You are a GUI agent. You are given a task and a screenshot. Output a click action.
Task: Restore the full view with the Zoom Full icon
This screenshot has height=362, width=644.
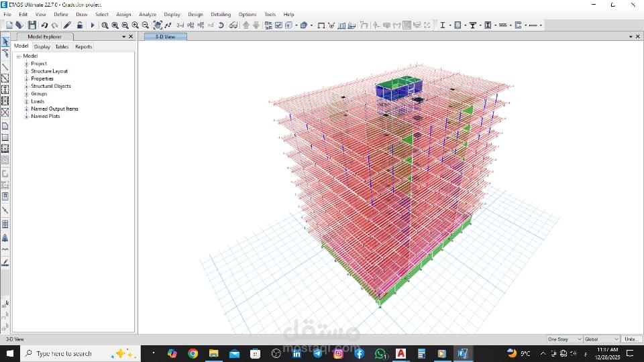coord(115,25)
